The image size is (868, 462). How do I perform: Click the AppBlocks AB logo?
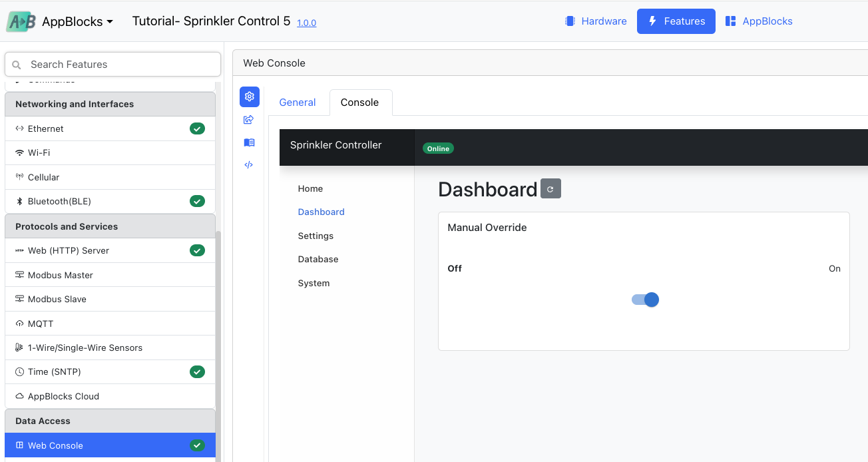point(21,21)
